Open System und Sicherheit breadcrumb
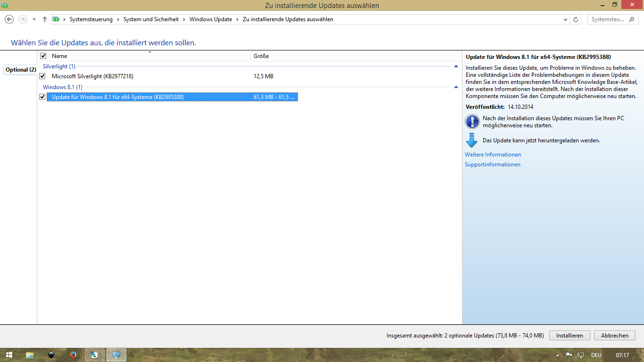Viewport: 644px width, 362px height. (151, 19)
